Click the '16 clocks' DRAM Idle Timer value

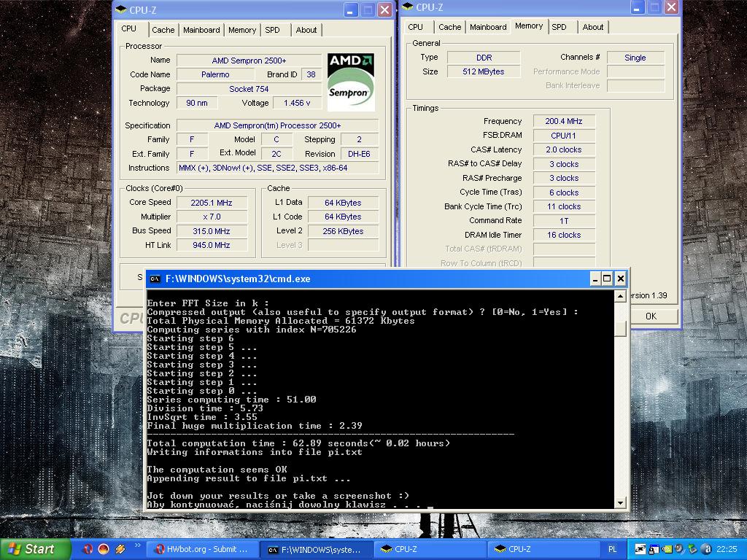(x=564, y=235)
